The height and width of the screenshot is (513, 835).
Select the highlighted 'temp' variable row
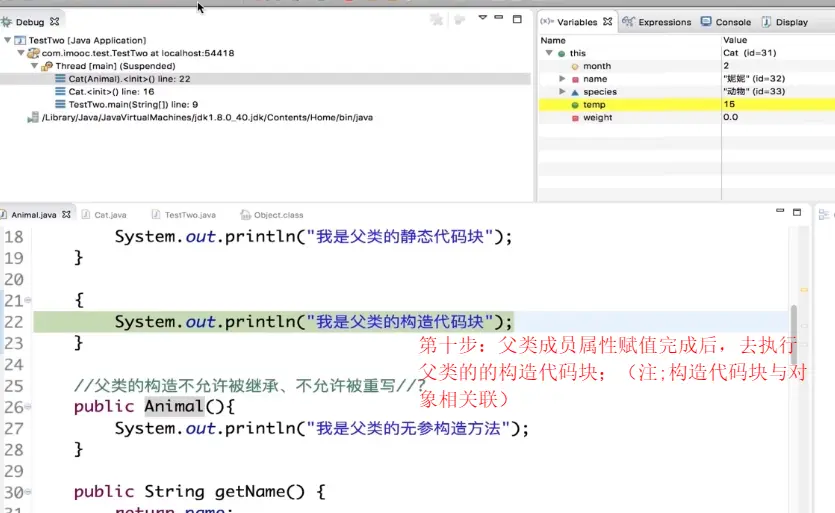point(686,104)
